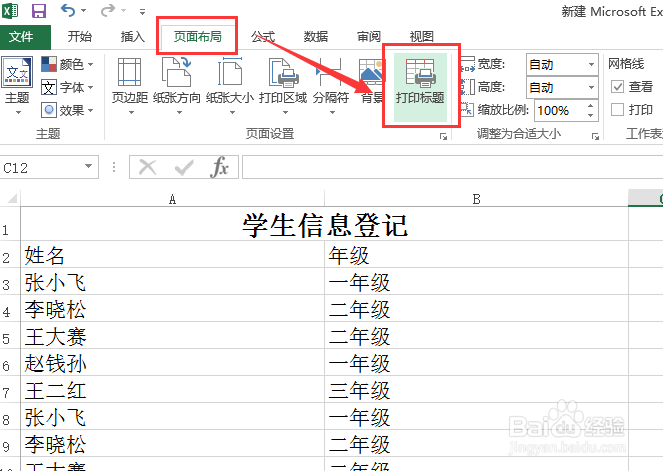Click cell 三年级 in row 7

point(476,389)
